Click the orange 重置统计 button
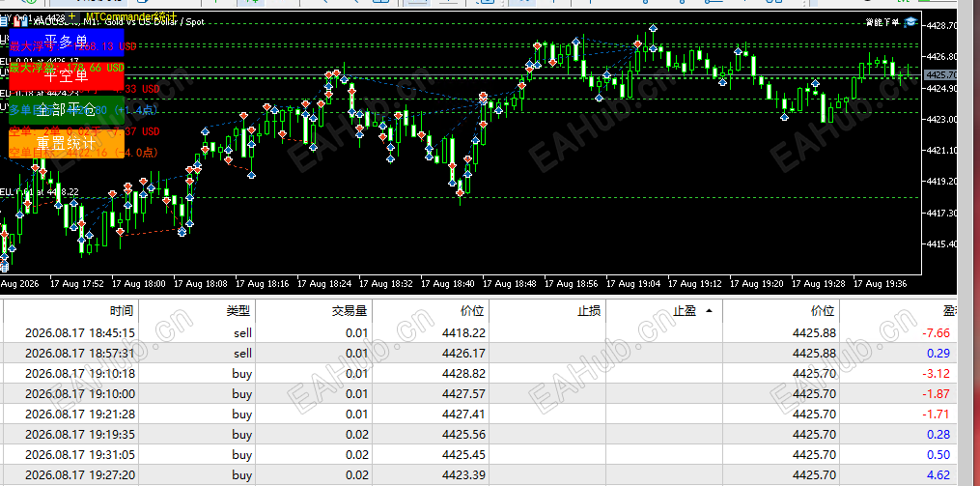 pyautogui.click(x=67, y=144)
